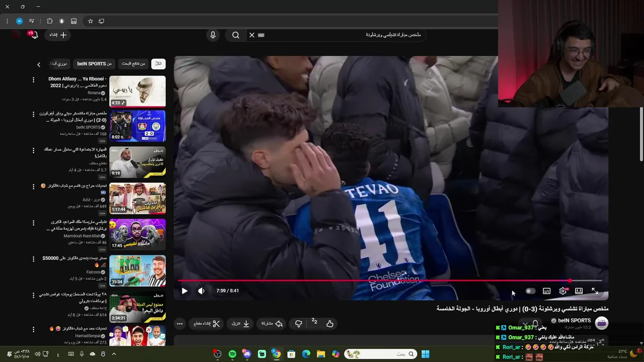Open the 2:34:21 podcast video thumbnail
644x362 pixels.
tap(137, 307)
